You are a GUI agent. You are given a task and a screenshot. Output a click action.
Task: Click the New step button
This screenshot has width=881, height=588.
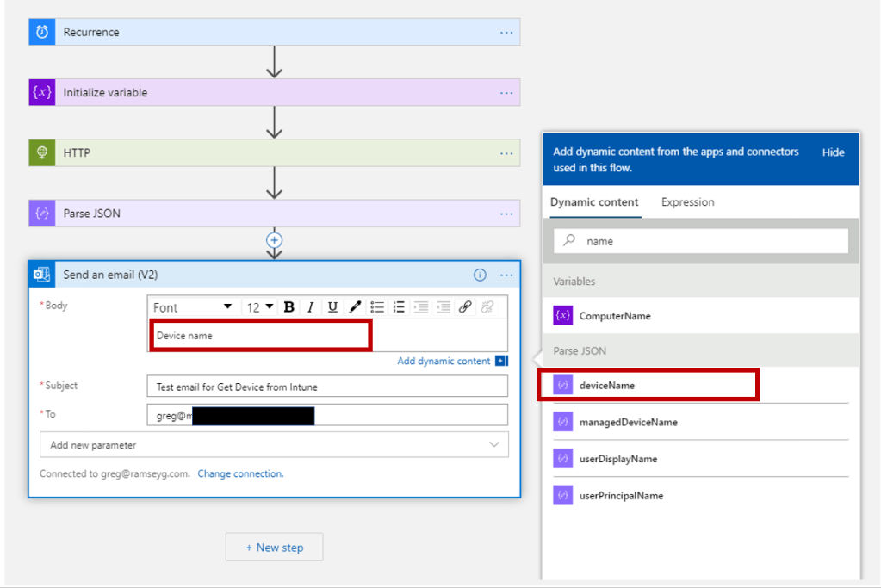pyautogui.click(x=274, y=548)
